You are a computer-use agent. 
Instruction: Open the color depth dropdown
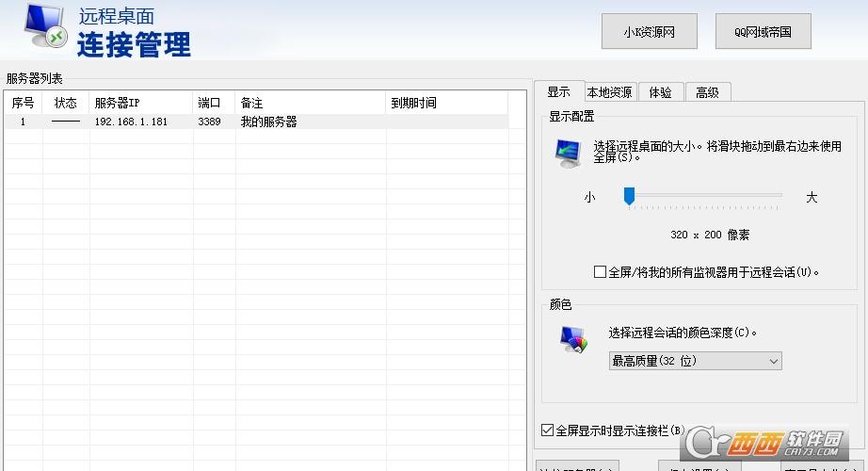click(x=695, y=361)
